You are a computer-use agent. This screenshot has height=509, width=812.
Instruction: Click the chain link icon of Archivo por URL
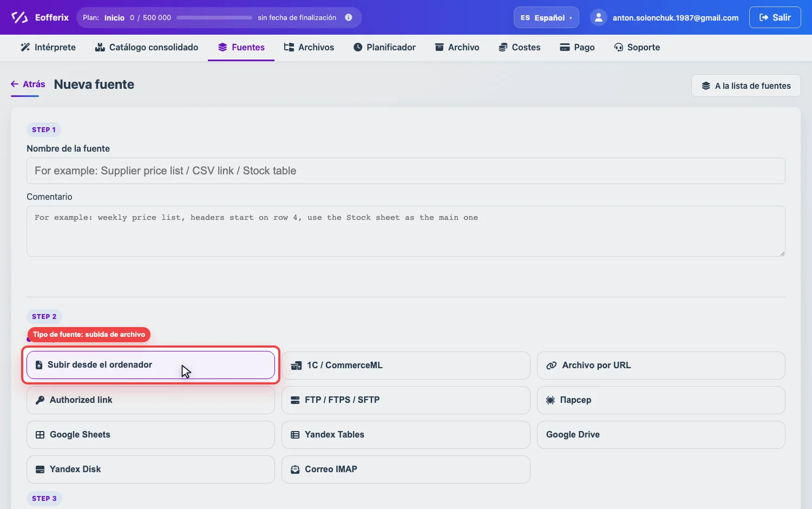[x=551, y=366]
